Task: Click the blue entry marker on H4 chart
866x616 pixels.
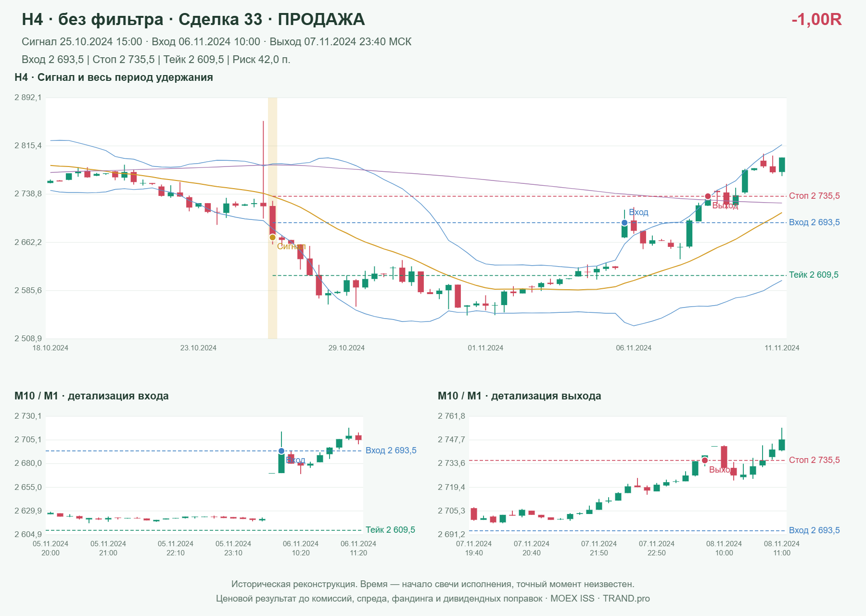Action: (624, 223)
